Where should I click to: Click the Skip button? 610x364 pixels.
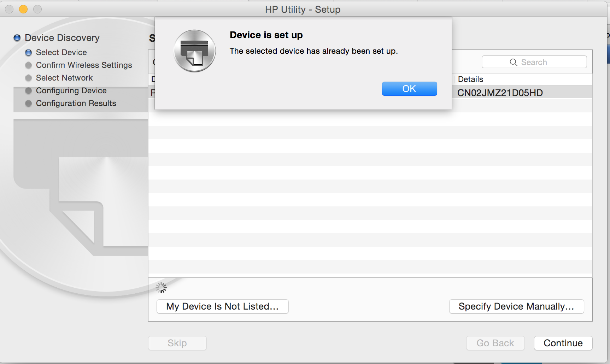[x=177, y=343]
